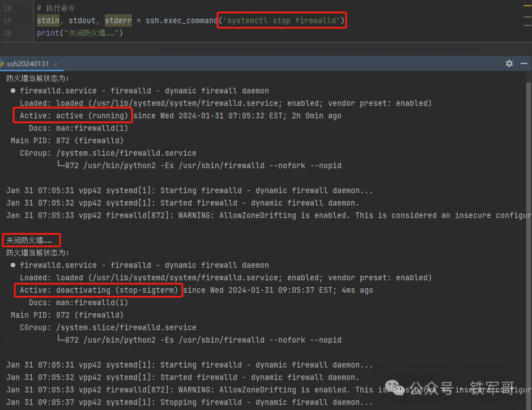This screenshot has width=532, height=410.
Task: Click the 'stderr' variable on line 19
Action: (x=118, y=21)
